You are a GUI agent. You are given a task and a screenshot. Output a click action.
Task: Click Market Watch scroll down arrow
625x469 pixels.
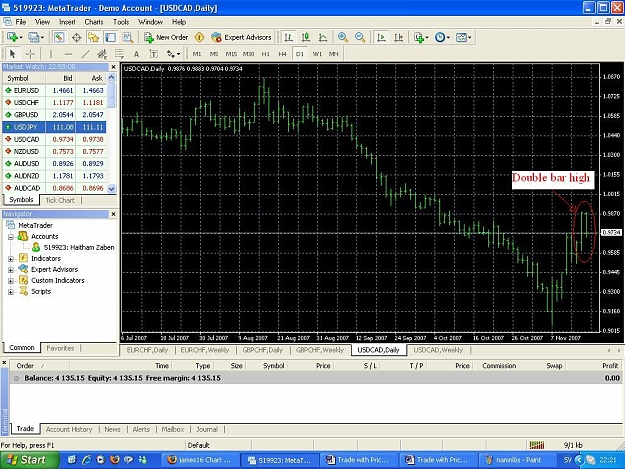(112, 189)
